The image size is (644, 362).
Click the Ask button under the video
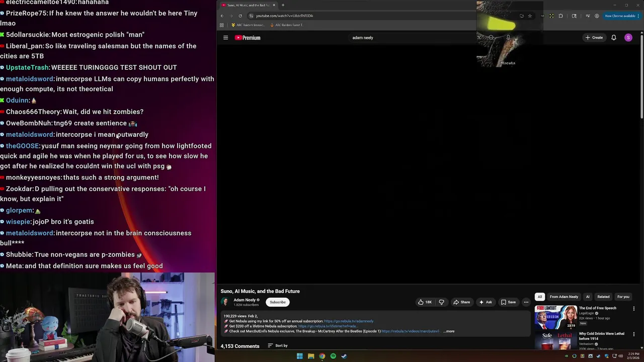[x=486, y=302]
